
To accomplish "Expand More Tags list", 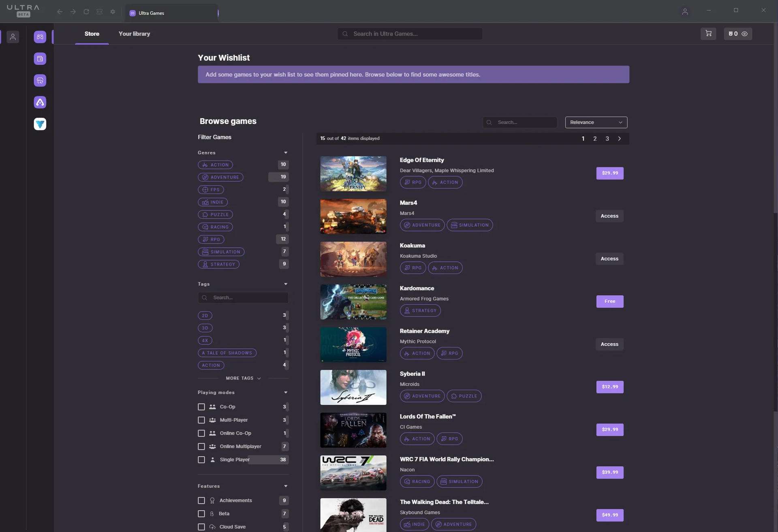I will tap(243, 378).
